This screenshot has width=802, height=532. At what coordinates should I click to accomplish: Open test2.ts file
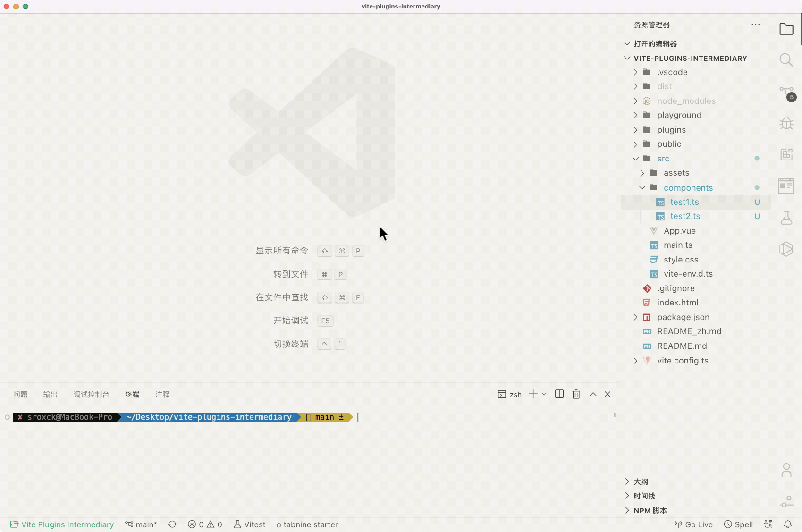pos(696,216)
